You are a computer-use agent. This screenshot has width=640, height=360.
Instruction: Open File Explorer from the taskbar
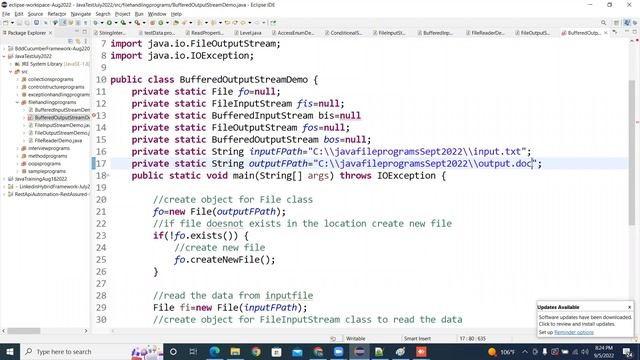(235, 351)
